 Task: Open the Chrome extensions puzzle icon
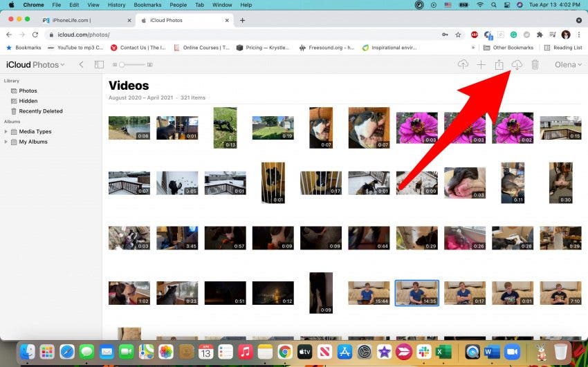(540, 35)
